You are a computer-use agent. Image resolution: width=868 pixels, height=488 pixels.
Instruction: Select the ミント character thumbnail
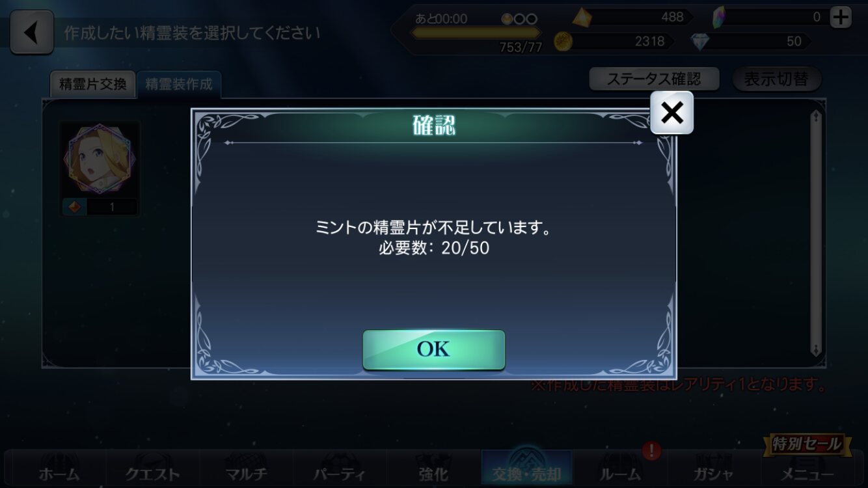(100, 168)
